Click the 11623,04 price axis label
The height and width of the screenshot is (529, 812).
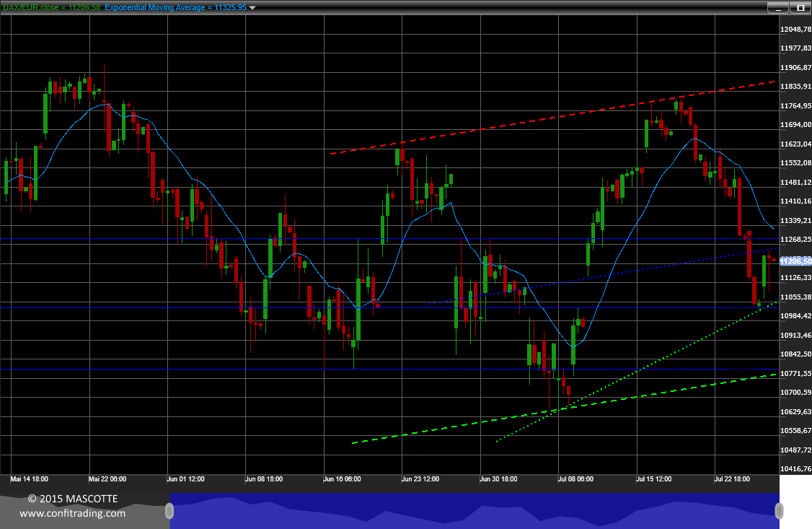tap(795, 144)
